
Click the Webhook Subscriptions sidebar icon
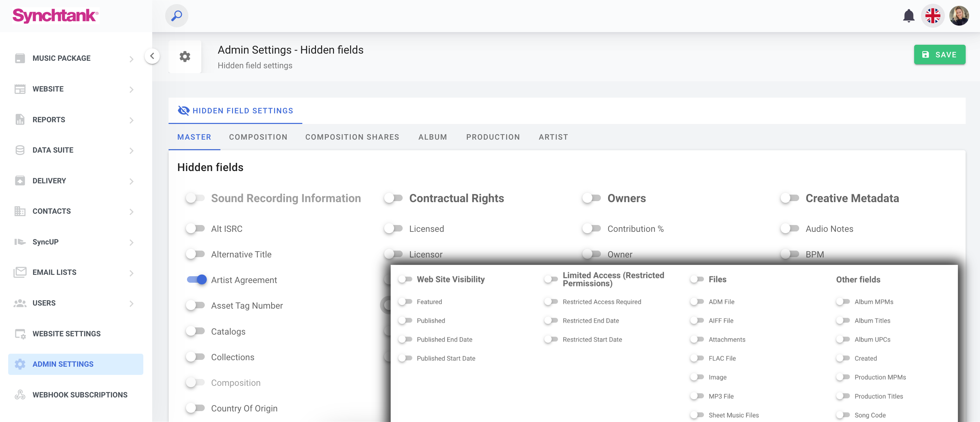point(20,395)
